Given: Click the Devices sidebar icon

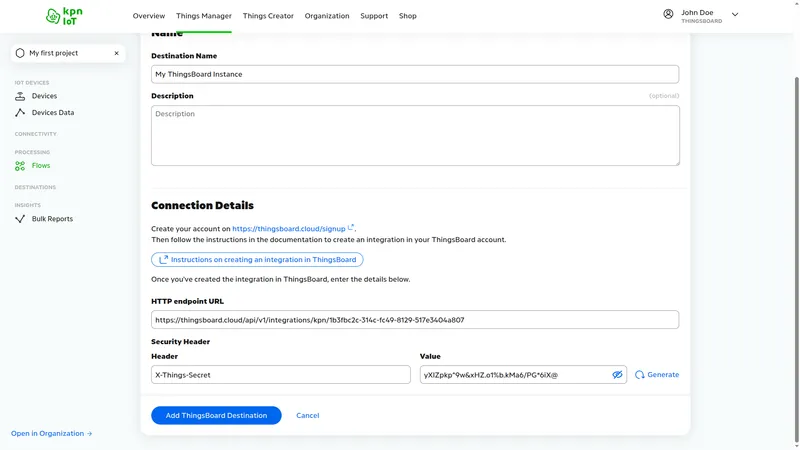Looking at the screenshot, I should point(20,96).
